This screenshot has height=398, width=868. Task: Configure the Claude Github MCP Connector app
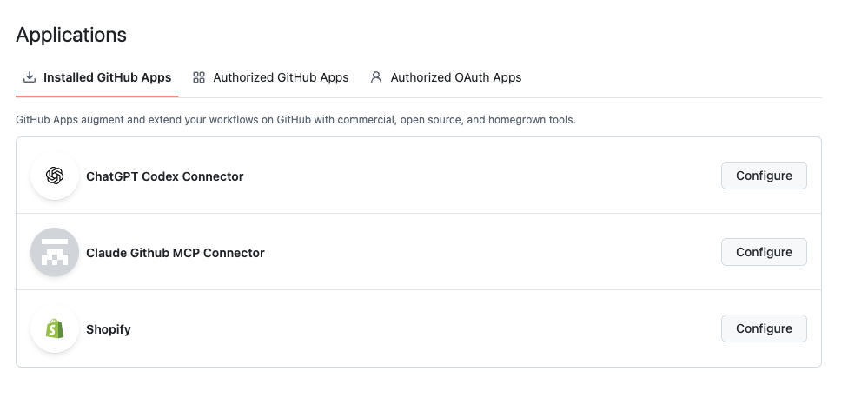tap(764, 252)
